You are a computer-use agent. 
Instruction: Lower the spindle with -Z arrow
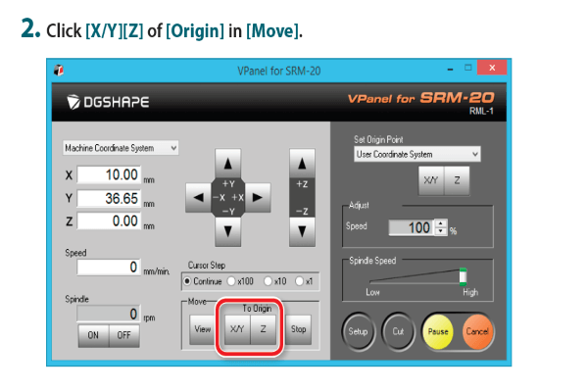pyautogui.click(x=302, y=231)
